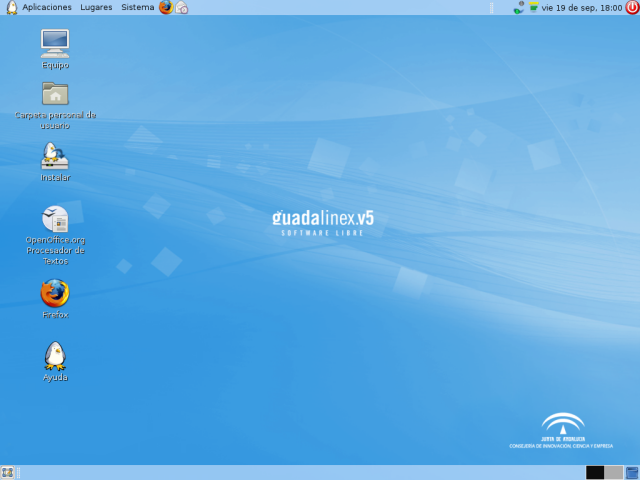
Task: Open the Ayuda help penguin icon
Action: pos(55,355)
